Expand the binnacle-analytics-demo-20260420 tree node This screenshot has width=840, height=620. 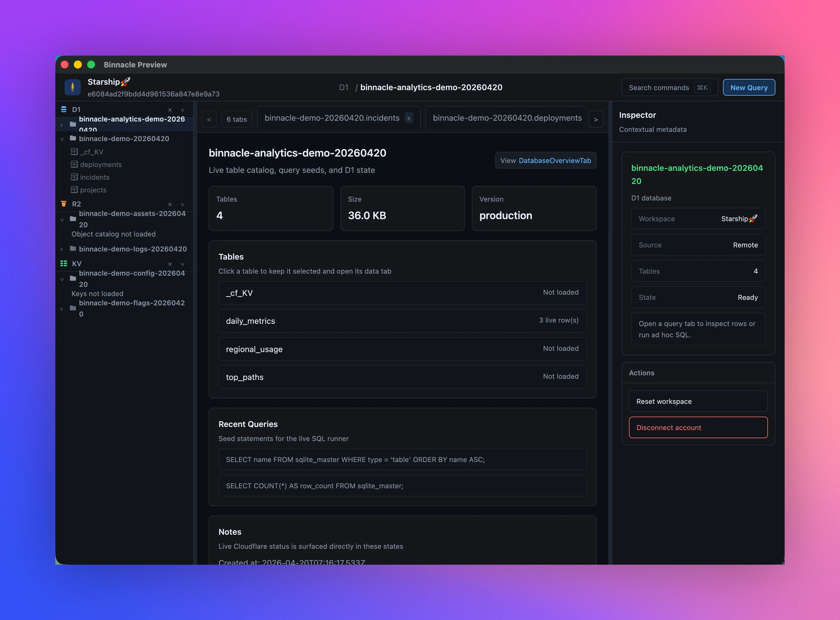click(x=62, y=125)
